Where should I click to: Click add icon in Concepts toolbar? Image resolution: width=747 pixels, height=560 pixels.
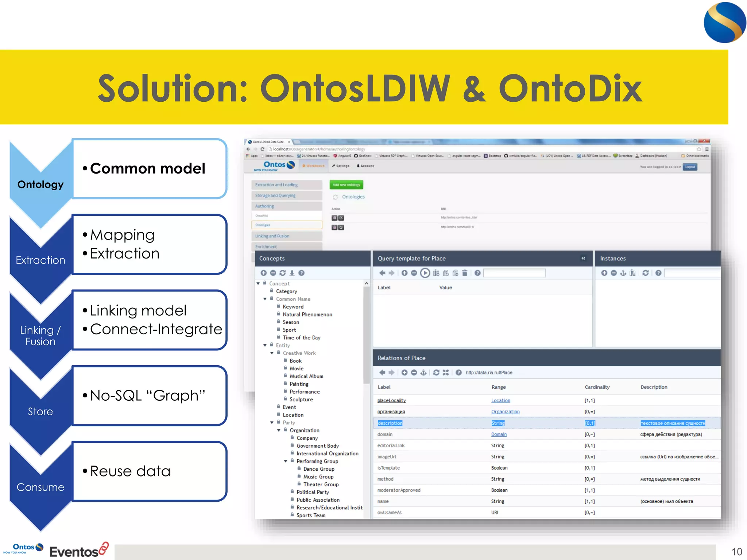(x=263, y=273)
